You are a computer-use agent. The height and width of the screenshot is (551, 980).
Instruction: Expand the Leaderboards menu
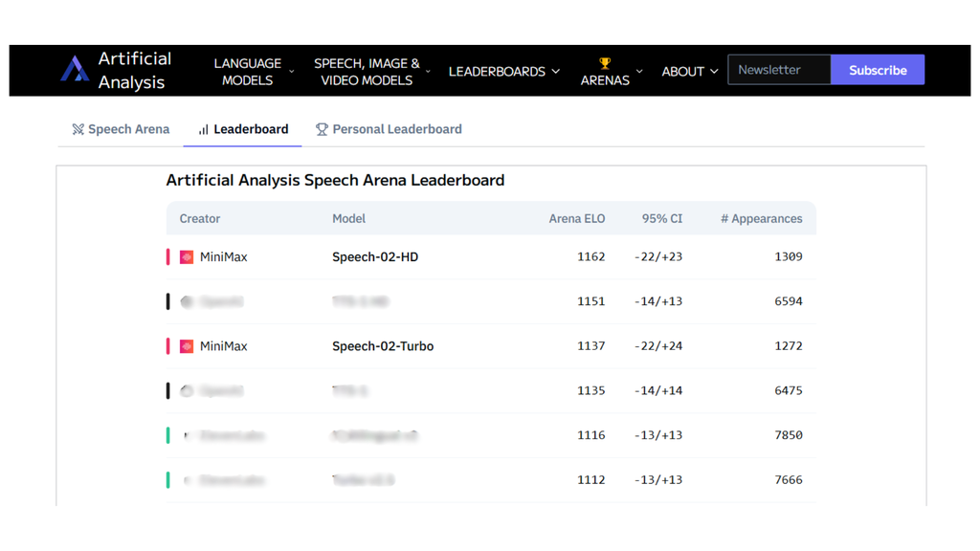[503, 71]
